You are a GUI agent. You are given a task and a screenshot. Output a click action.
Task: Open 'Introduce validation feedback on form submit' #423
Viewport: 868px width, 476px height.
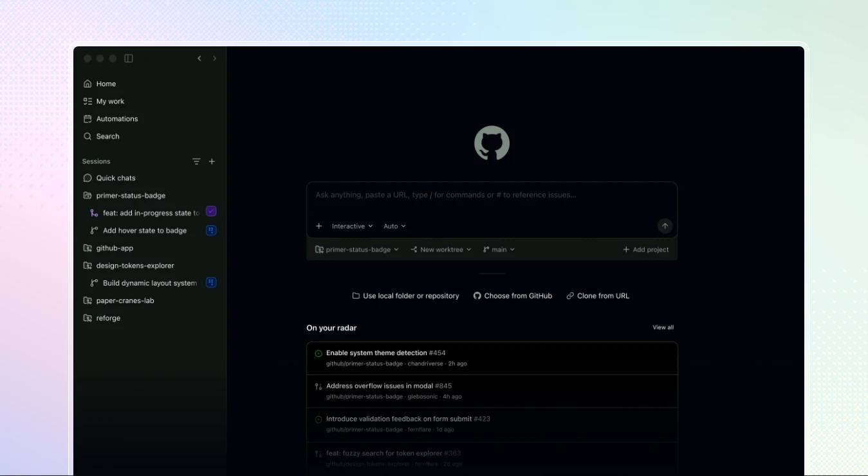492,424
